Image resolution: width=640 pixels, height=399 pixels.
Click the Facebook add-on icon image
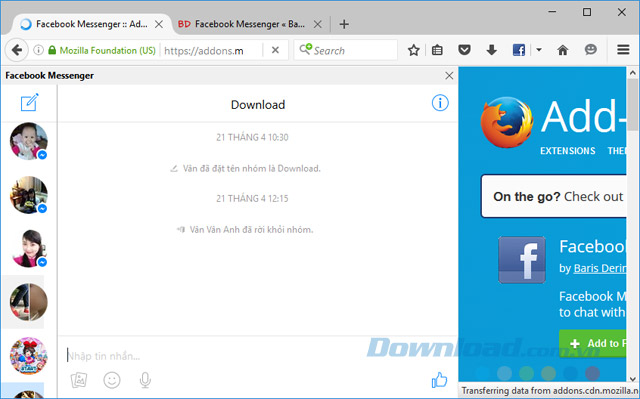522,260
